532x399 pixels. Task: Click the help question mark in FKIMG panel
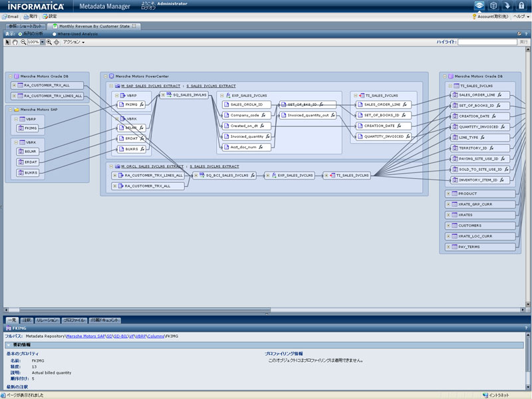point(526,328)
